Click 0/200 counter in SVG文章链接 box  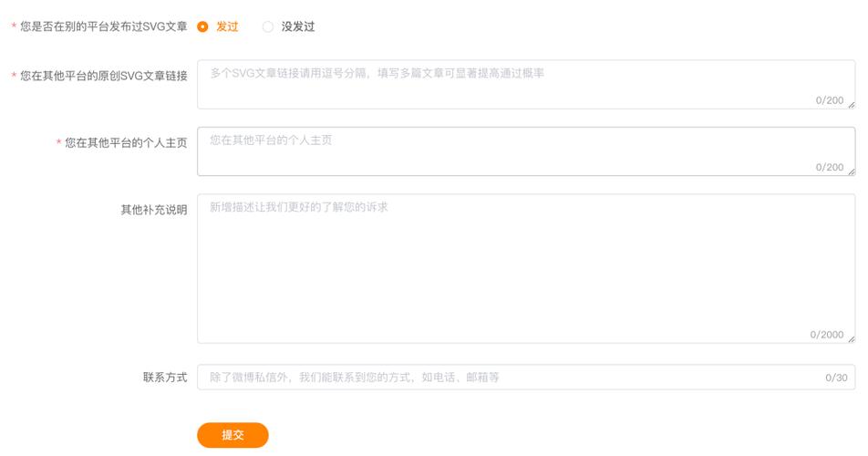click(830, 100)
